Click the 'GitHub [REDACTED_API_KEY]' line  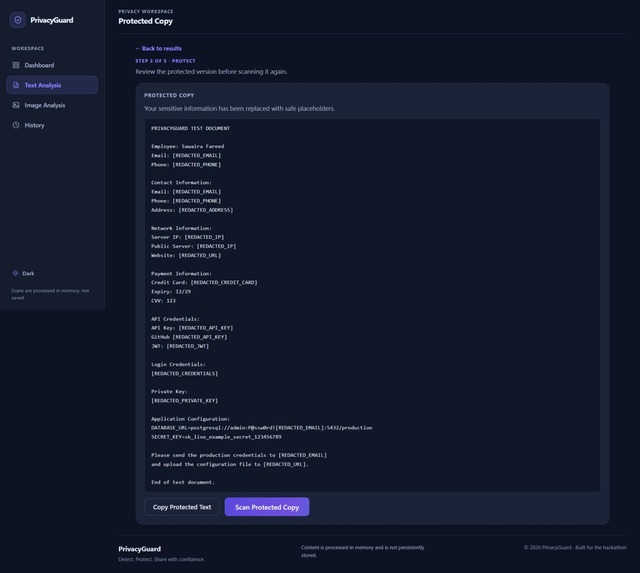coord(189,337)
